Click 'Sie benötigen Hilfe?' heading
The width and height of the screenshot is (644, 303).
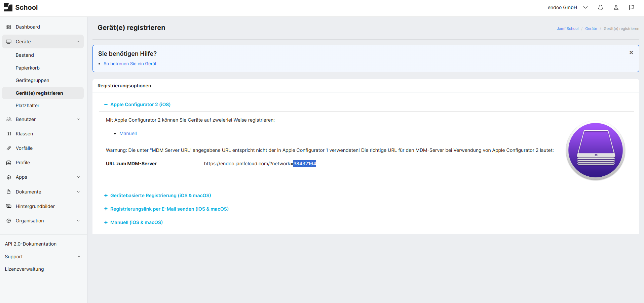pos(127,54)
